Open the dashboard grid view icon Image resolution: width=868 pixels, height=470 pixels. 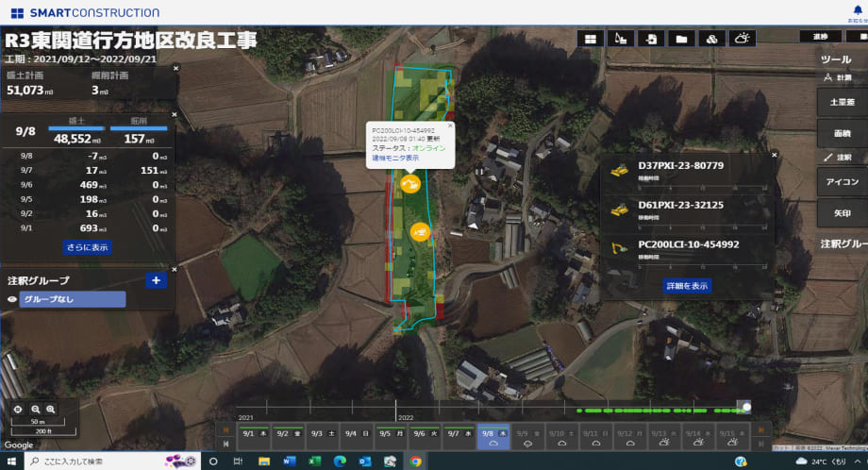pyautogui.click(x=590, y=39)
